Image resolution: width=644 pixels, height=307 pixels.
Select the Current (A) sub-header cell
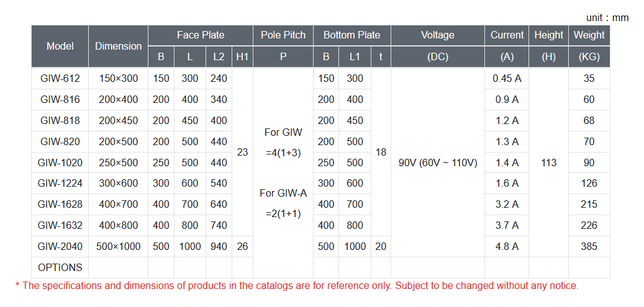(x=507, y=57)
